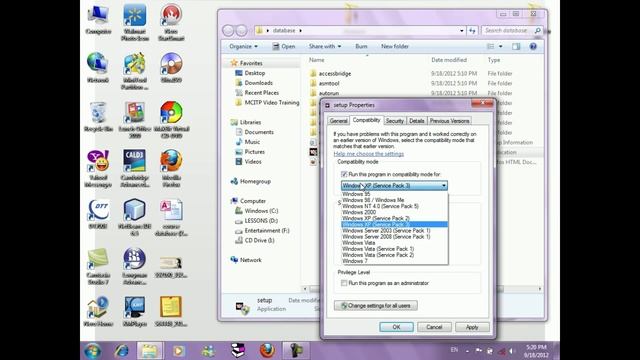This screenshot has width=640, height=360.
Task: Launch MiniTool Partition shortcut on desktop
Action: 135,71
